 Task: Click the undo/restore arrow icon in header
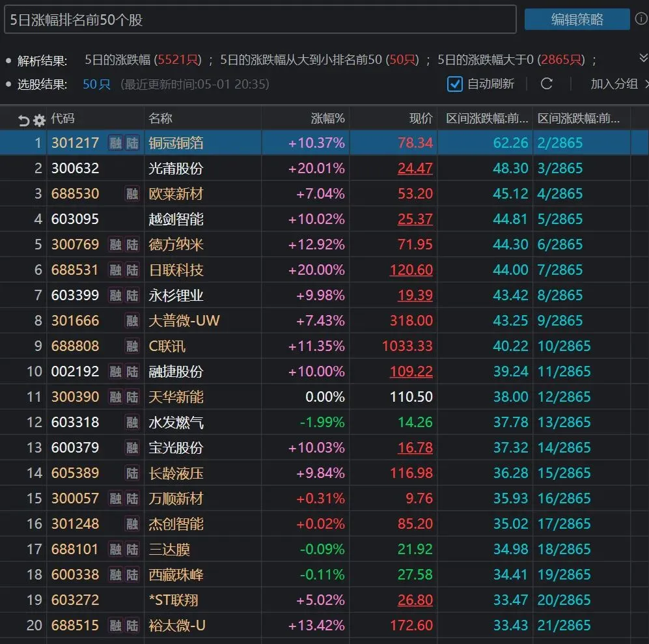23,120
